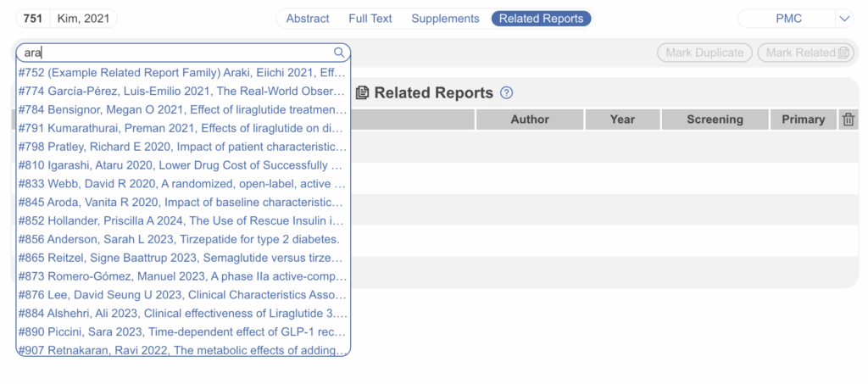Pick #856 Anderson, Sarah L 2023 result

[182, 239]
